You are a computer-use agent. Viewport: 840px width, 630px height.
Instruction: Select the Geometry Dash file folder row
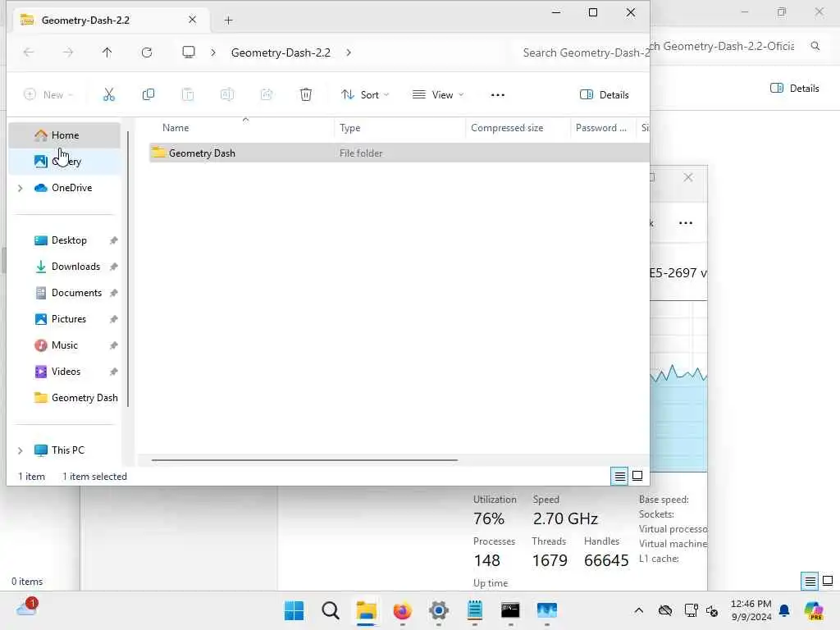point(399,153)
